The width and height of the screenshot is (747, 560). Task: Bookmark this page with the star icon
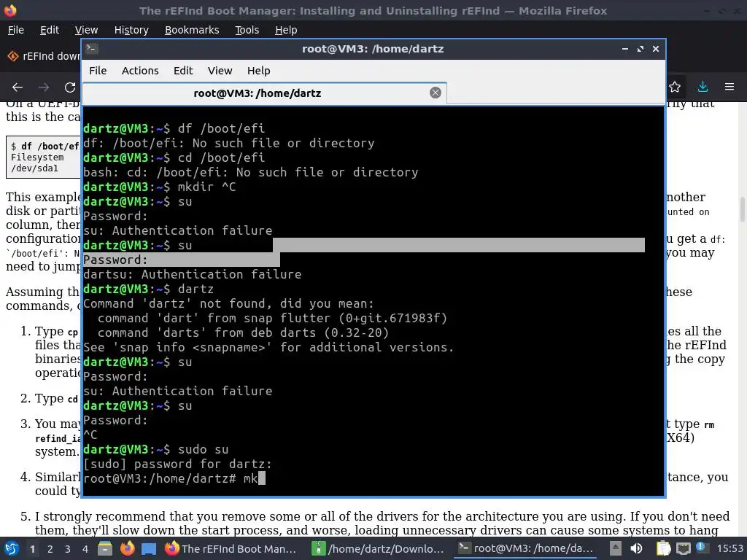point(675,87)
